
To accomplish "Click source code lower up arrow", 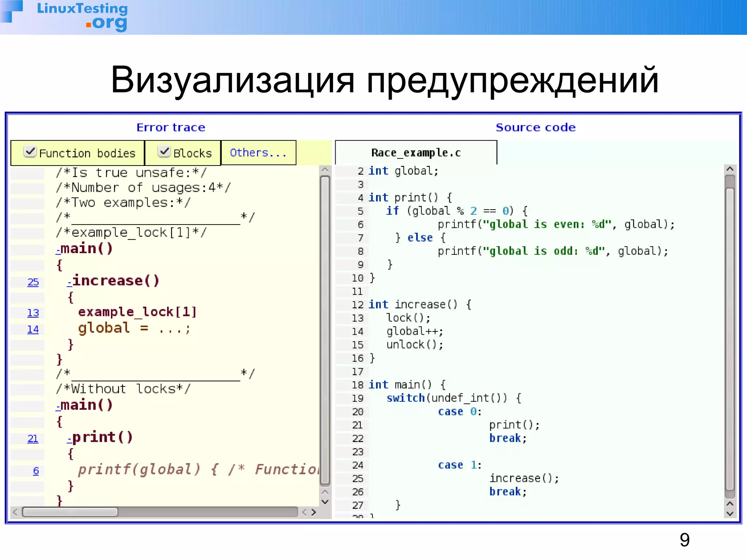I will pos(730,504).
